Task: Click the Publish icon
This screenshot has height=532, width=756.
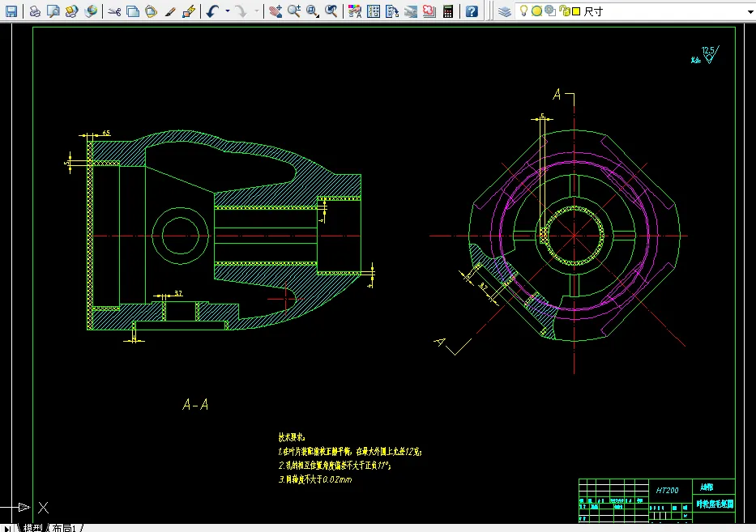Action: [71, 11]
